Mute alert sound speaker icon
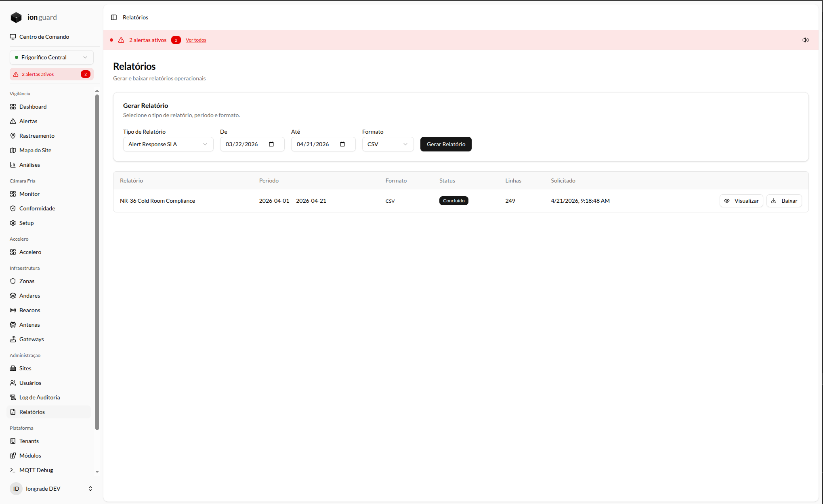This screenshot has width=823, height=504. 805,40
